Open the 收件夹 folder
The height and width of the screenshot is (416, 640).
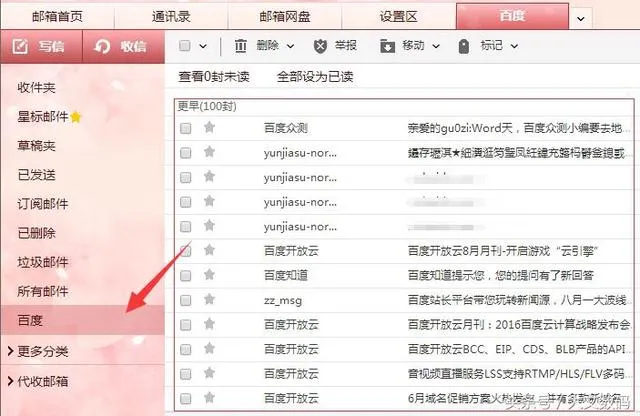36,87
